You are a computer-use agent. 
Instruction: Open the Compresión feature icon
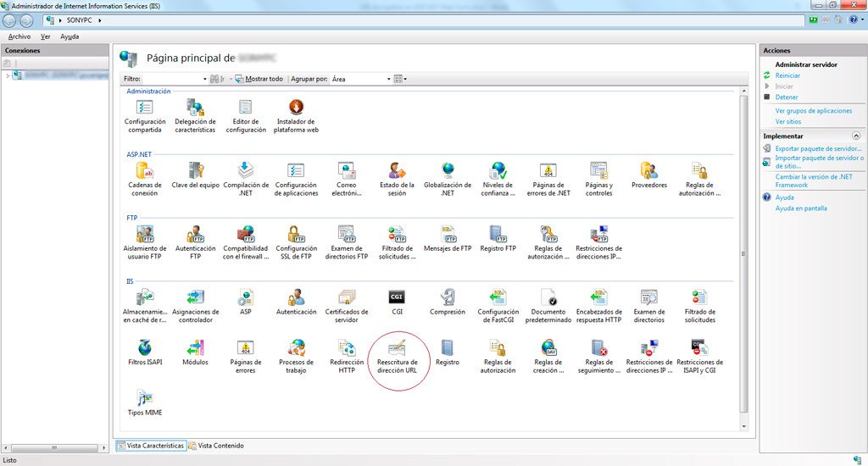(448, 297)
